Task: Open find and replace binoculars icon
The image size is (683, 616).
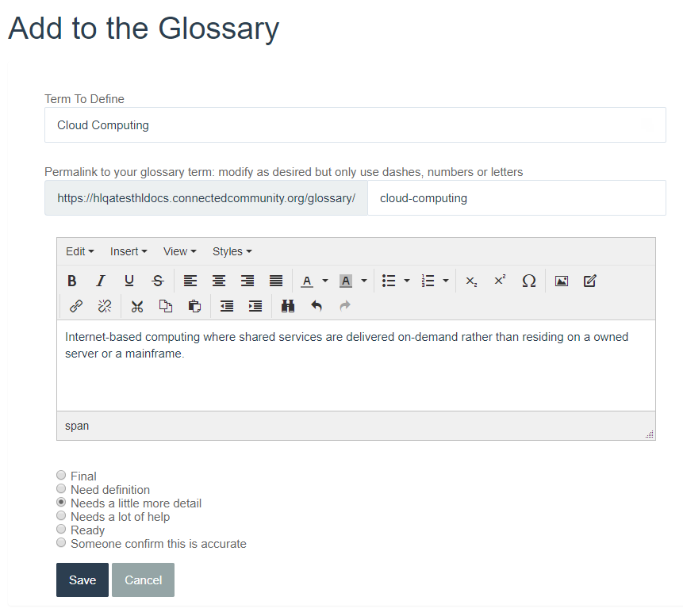Action: pyautogui.click(x=288, y=306)
